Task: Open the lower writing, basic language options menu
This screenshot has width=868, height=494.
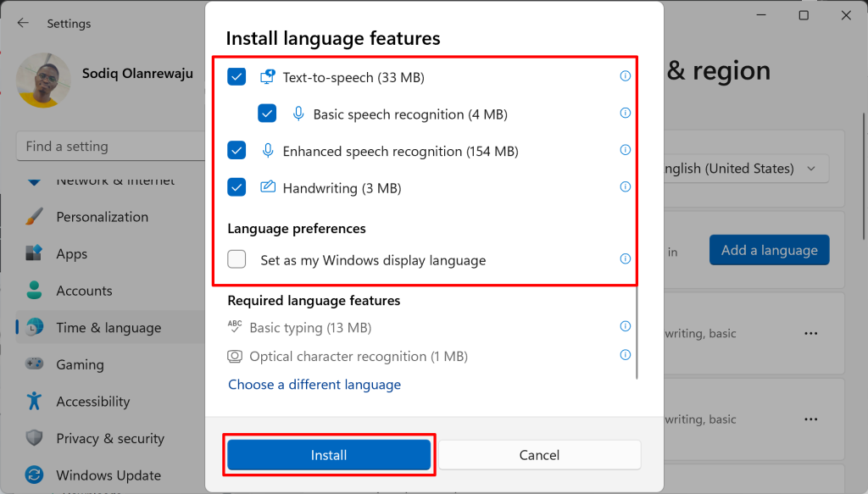Action: click(811, 419)
